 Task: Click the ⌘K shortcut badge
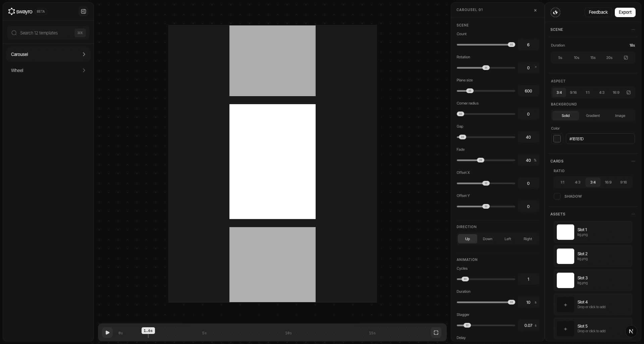tap(80, 33)
